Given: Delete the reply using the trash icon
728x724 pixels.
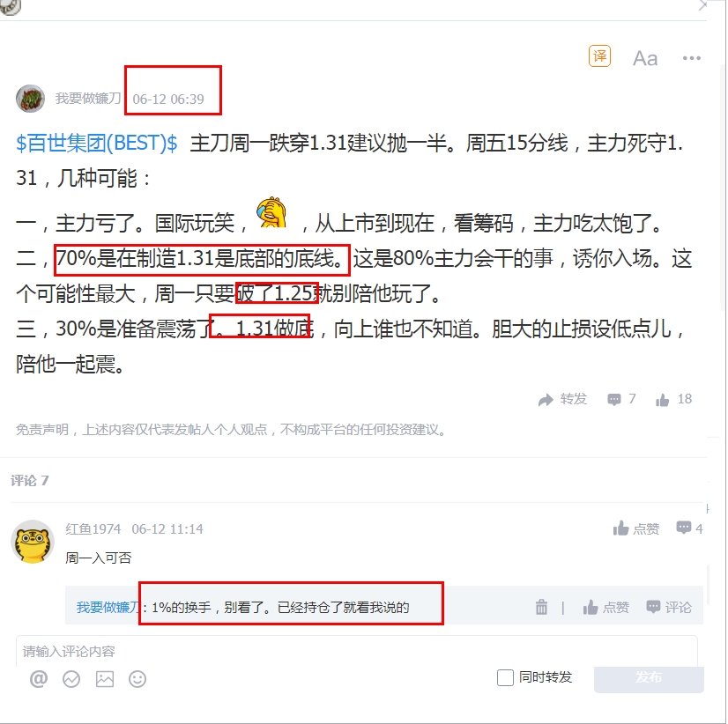Looking at the screenshot, I should 541,607.
